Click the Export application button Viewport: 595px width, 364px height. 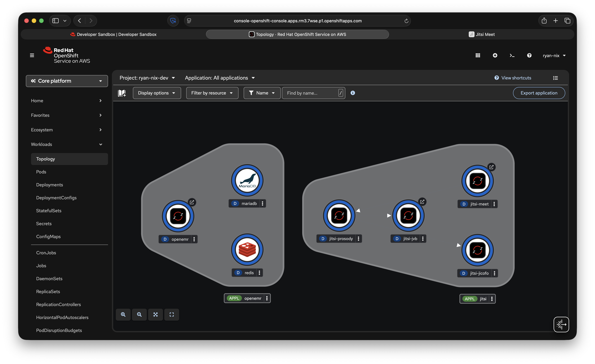click(x=539, y=93)
